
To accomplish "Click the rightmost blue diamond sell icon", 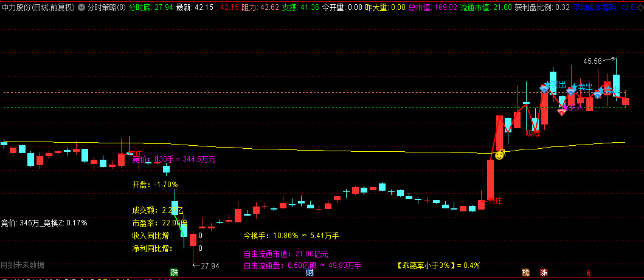I will pos(598,94).
